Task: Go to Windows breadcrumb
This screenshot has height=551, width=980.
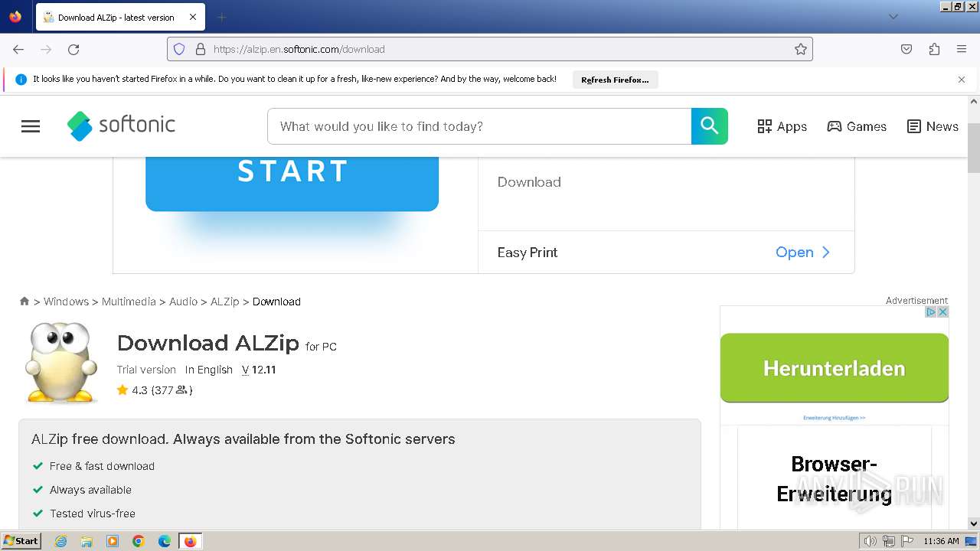Action: [x=66, y=302]
